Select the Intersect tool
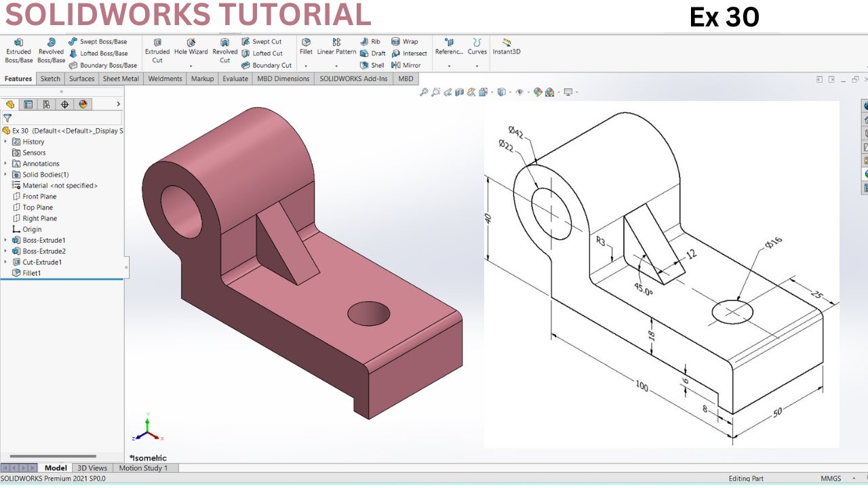The image size is (868, 488). coord(409,54)
